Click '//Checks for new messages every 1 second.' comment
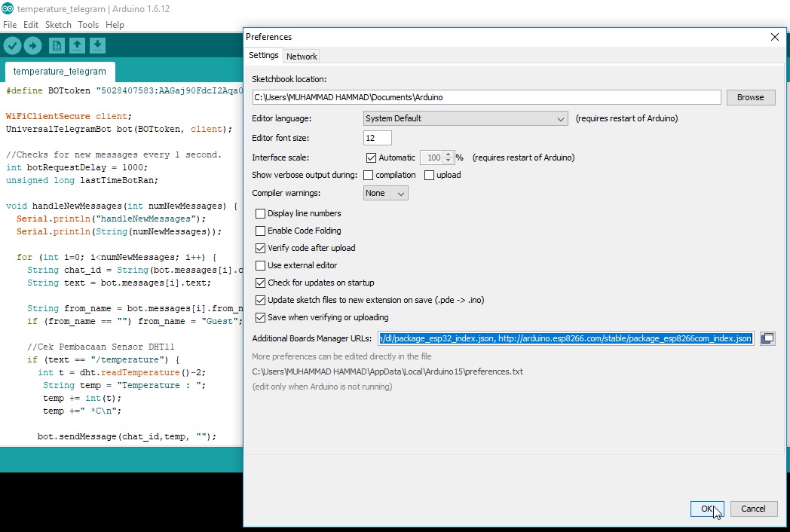790x532 pixels. tap(113, 154)
